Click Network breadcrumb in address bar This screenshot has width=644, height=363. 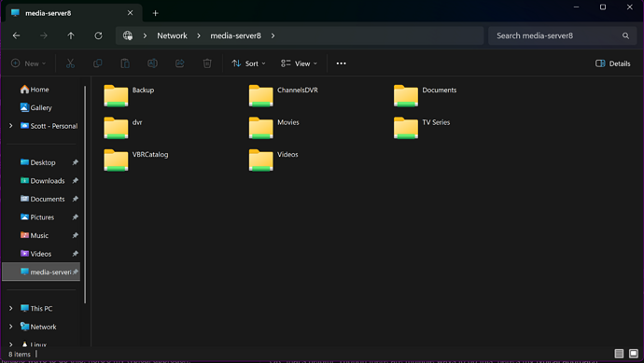click(x=172, y=35)
